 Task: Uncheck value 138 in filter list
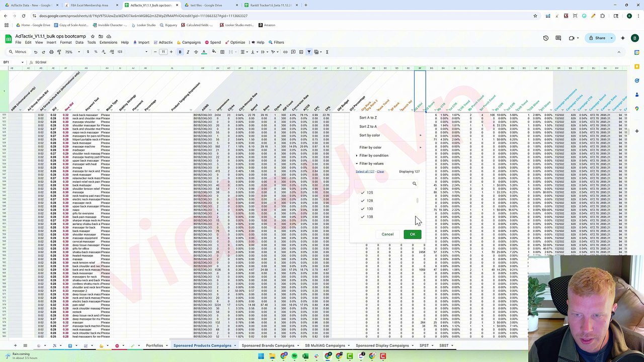[362, 217]
